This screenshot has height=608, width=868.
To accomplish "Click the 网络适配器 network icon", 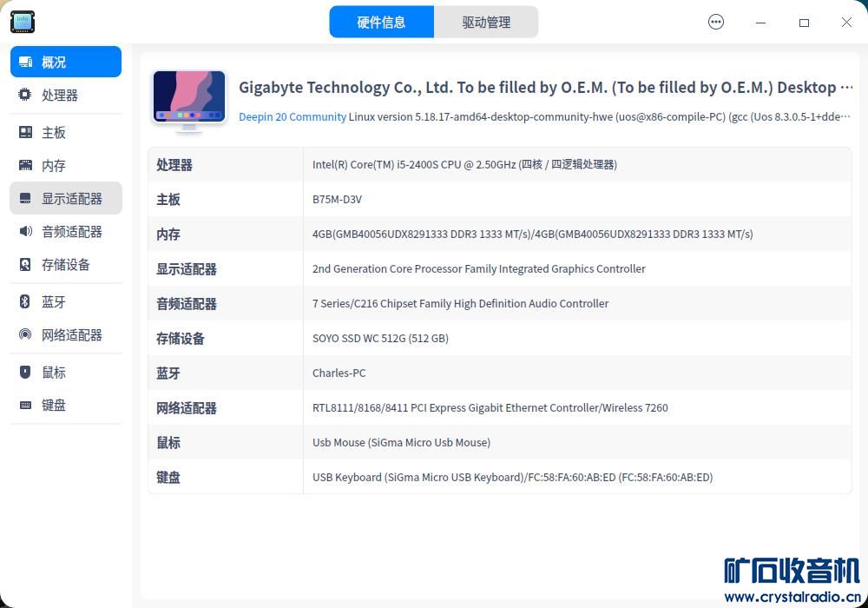I will [25, 334].
